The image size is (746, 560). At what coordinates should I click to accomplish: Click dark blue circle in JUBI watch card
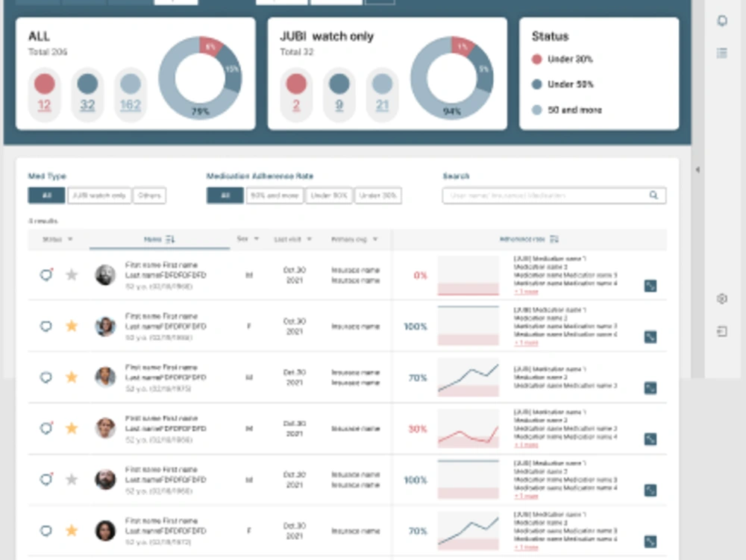[x=339, y=84]
